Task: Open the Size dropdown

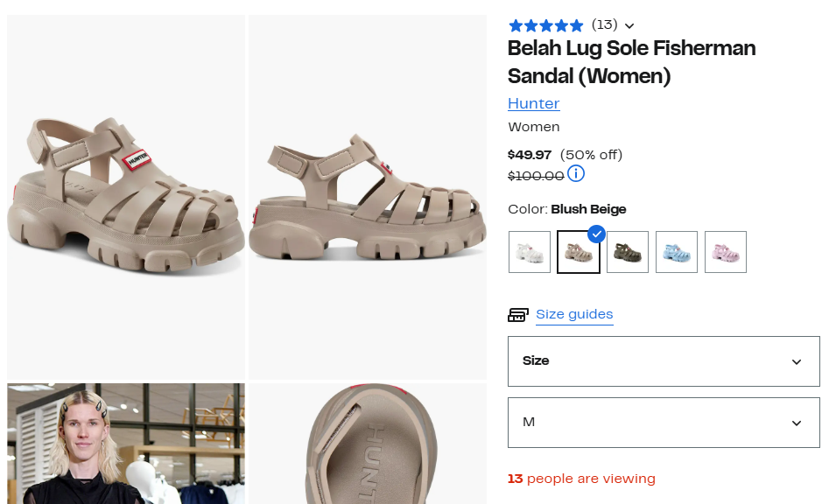Action: point(664,361)
